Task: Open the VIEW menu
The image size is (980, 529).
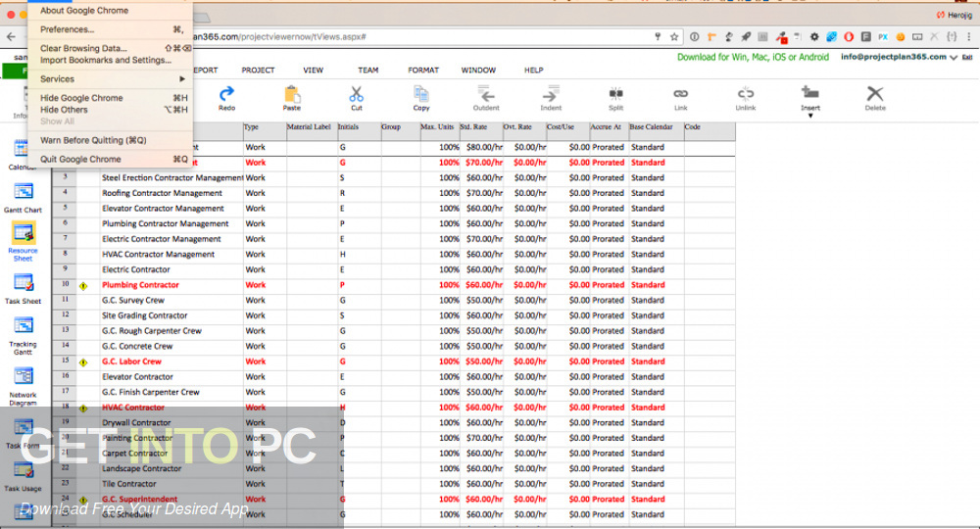Action: pos(314,70)
